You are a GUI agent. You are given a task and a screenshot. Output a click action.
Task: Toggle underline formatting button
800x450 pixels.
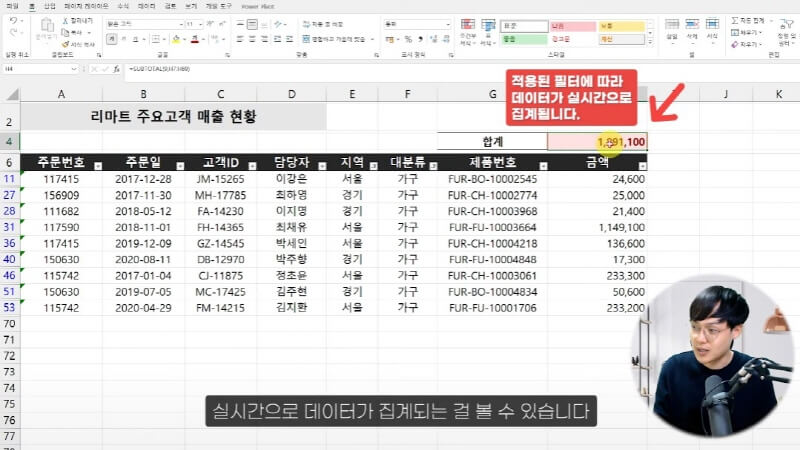136,39
